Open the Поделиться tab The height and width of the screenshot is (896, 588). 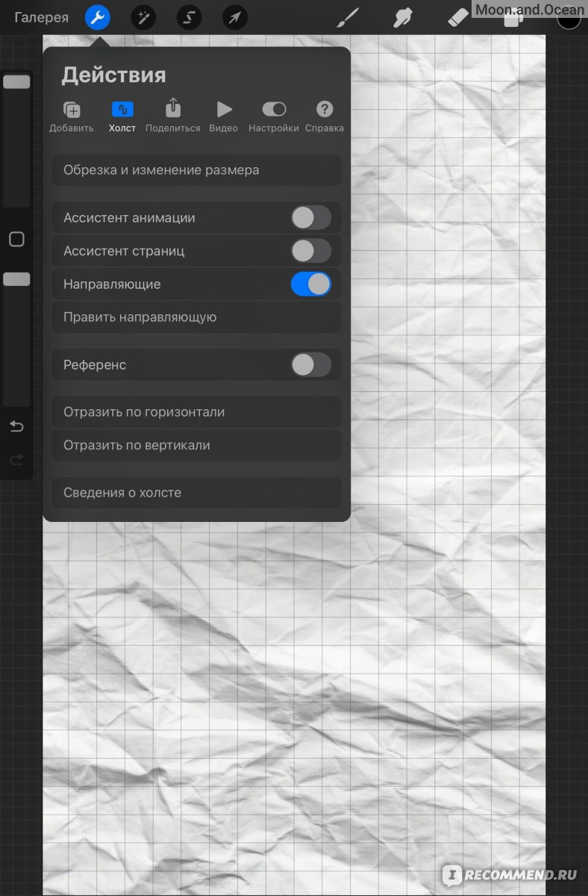click(173, 117)
